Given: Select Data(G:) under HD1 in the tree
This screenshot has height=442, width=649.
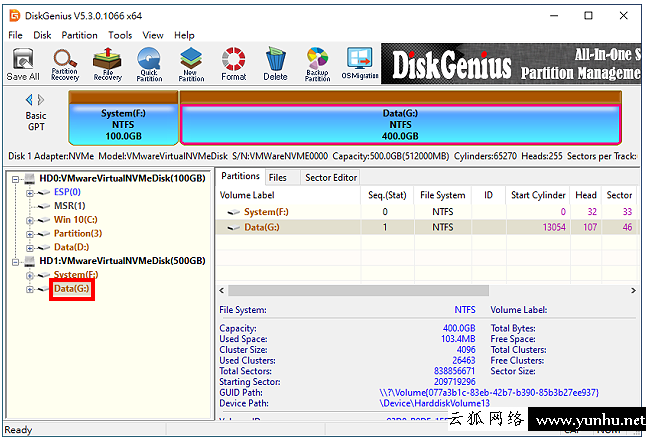Looking at the screenshot, I should pos(72,288).
